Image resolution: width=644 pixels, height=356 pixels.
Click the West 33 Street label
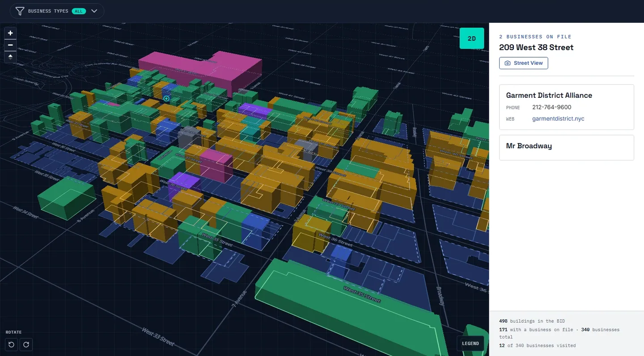[158, 336]
